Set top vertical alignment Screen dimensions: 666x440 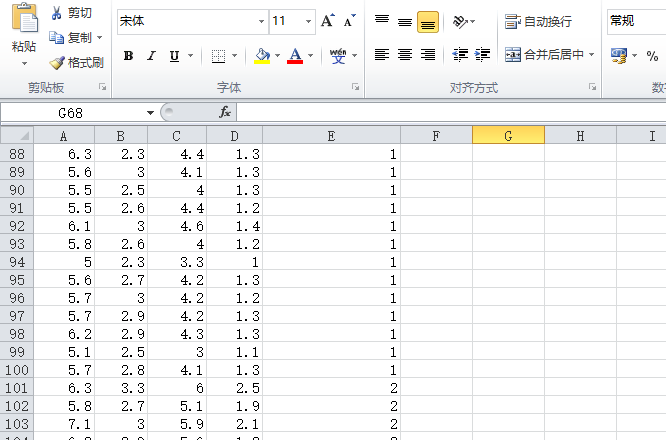coord(382,21)
